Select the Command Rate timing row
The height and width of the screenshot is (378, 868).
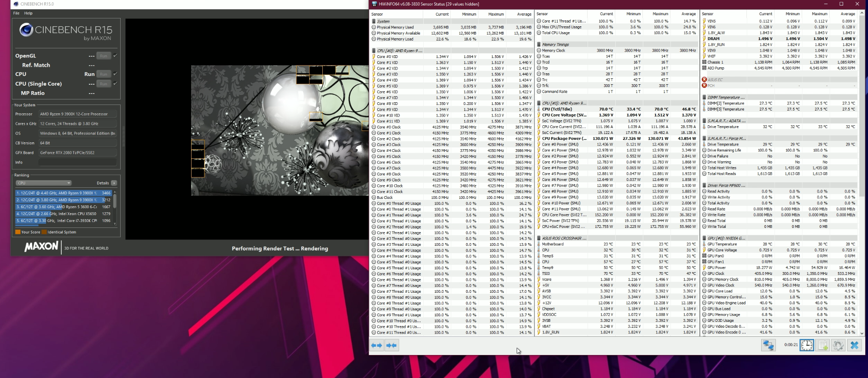click(617, 92)
